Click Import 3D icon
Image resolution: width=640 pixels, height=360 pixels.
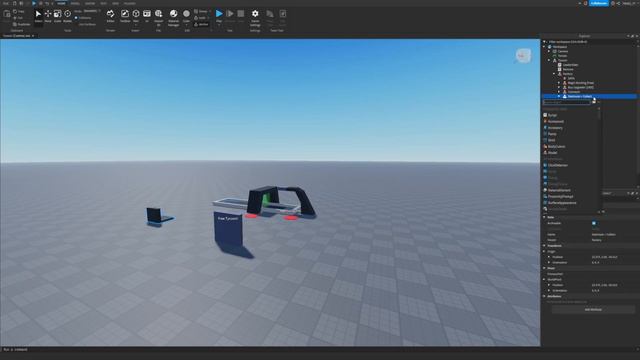158,17
